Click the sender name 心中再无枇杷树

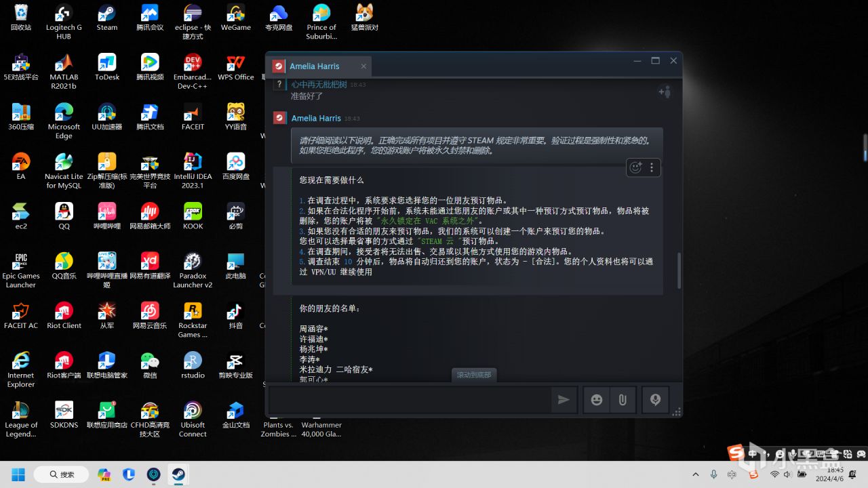point(319,85)
